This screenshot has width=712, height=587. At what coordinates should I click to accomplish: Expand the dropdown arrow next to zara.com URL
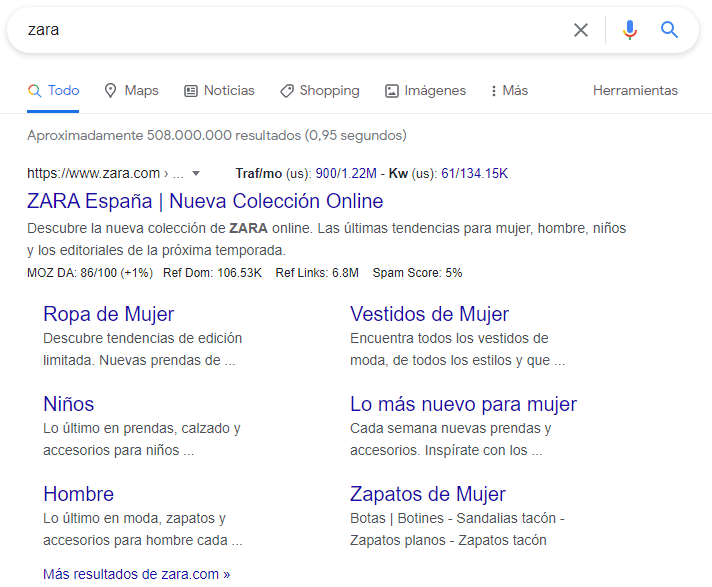tap(196, 173)
